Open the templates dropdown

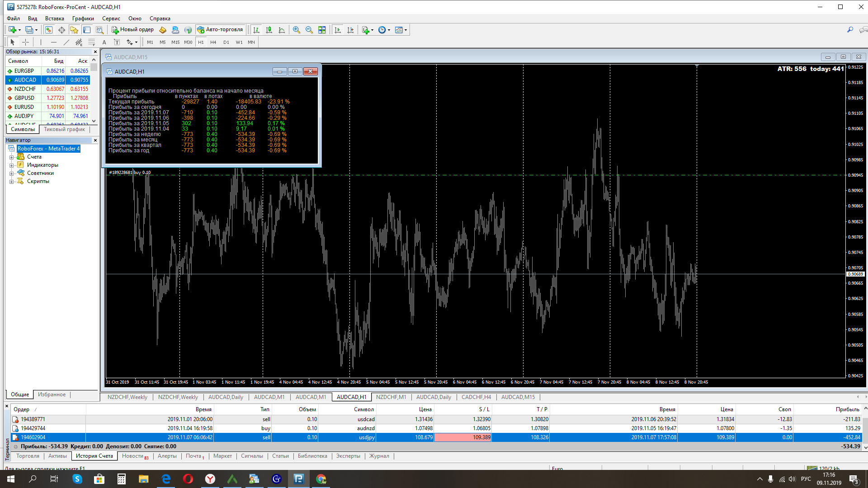[401, 30]
